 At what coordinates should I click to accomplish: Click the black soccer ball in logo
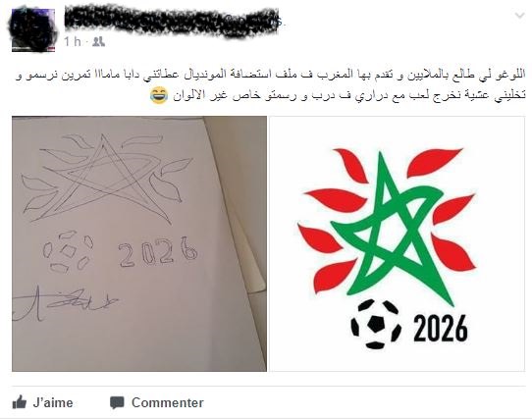point(376,324)
